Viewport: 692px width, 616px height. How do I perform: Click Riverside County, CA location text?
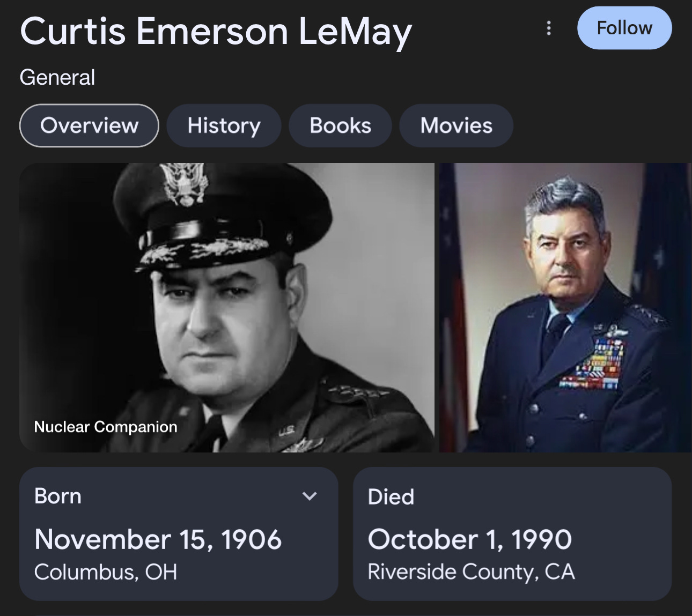472,572
